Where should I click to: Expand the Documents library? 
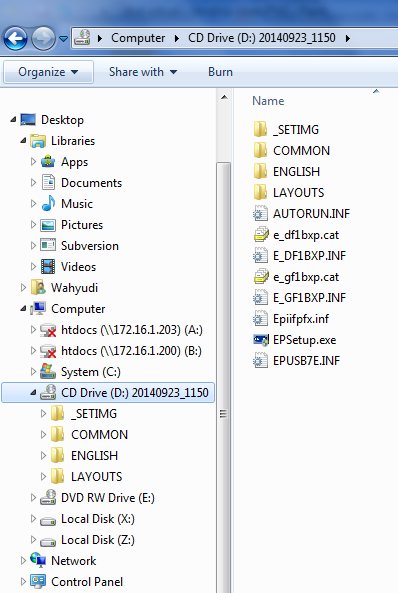33,183
